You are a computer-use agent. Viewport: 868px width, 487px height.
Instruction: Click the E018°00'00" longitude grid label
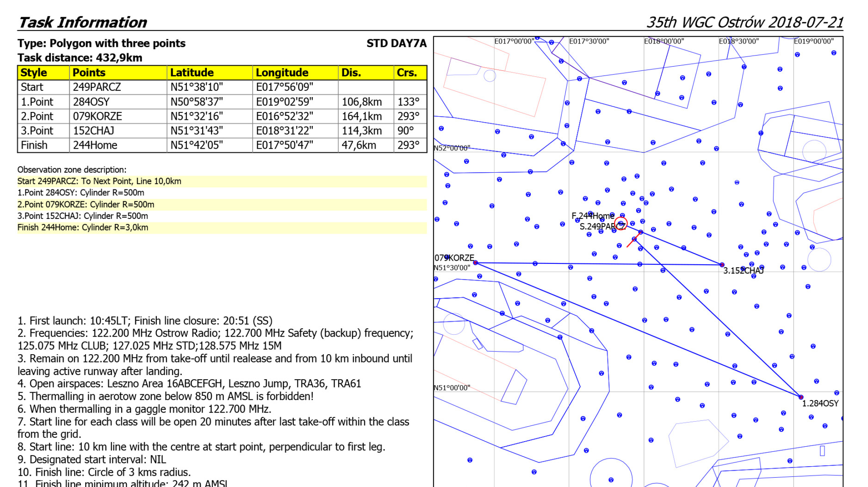click(x=663, y=41)
